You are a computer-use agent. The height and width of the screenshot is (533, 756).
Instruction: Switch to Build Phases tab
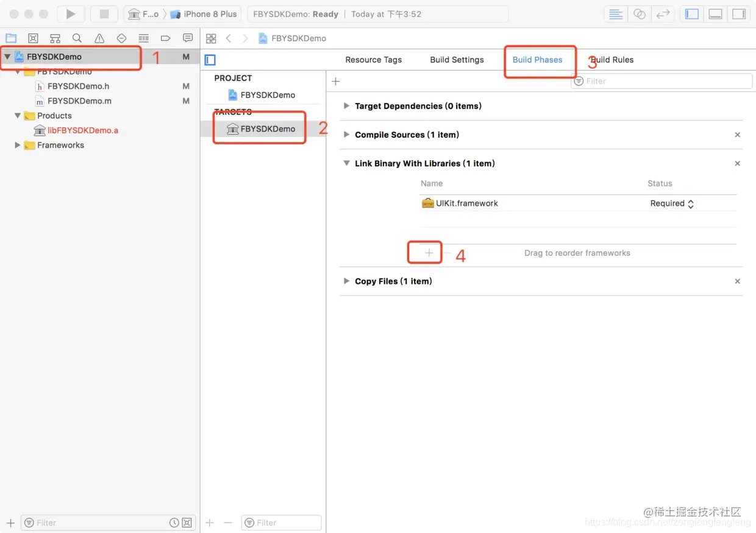[x=537, y=60]
